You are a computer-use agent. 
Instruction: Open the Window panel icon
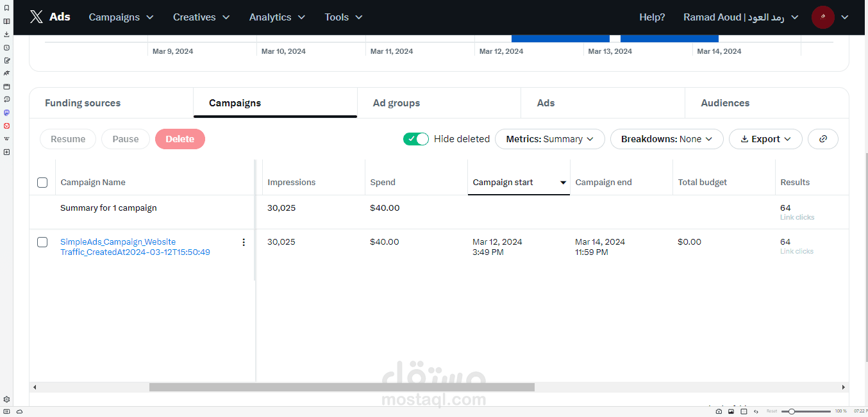point(6,86)
